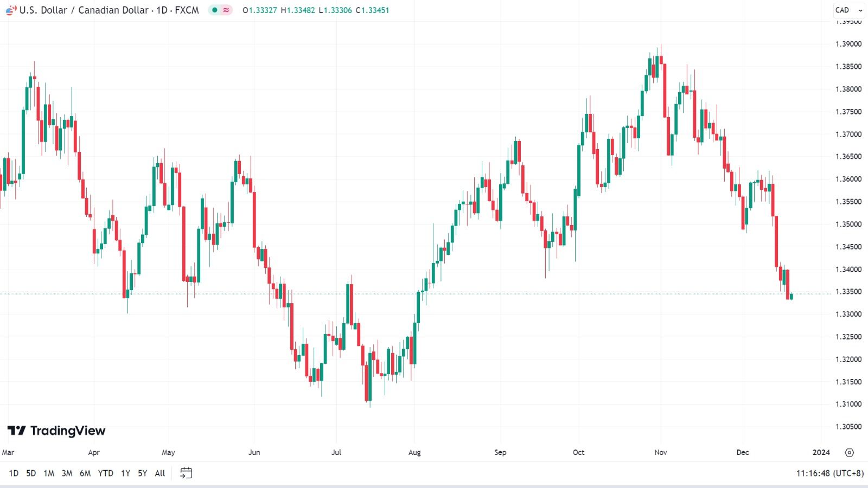Click the 1.32500 price axis label
Screen dimensions: 868x488
(848, 337)
